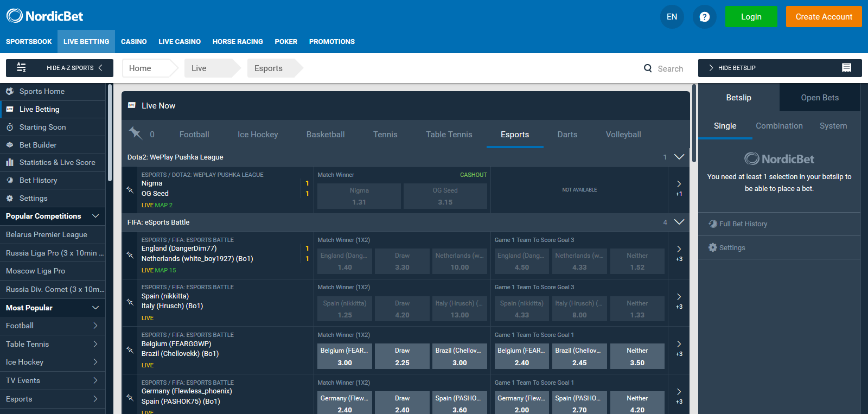This screenshot has width=868, height=414.
Task: Toggle the Hide Betslip panel
Action: [x=736, y=68]
